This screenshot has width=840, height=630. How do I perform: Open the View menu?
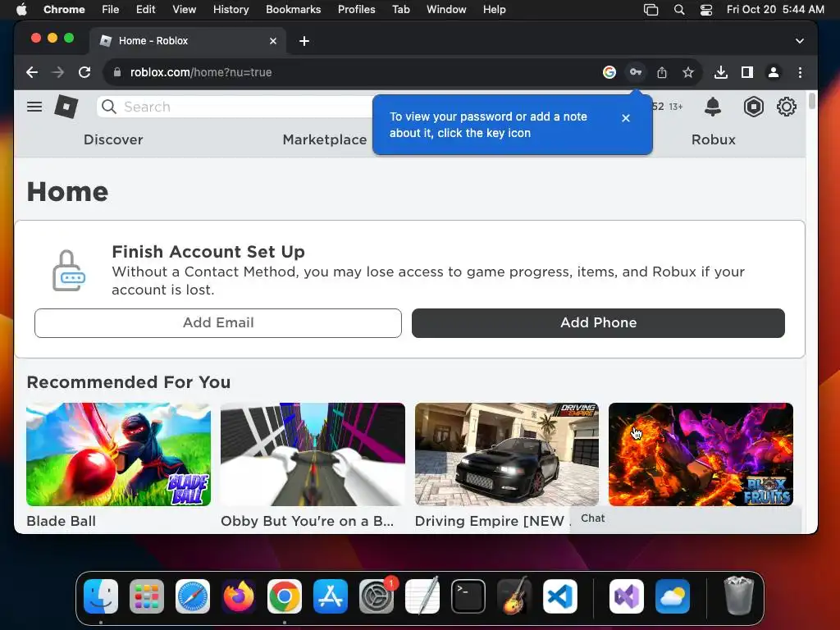[185, 9]
